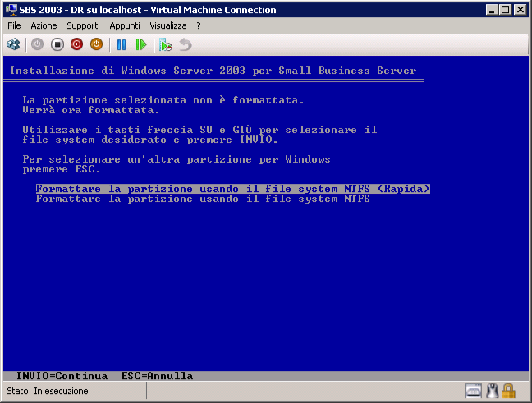
Task: Click the window title bar system icon
Action: (x=11, y=10)
